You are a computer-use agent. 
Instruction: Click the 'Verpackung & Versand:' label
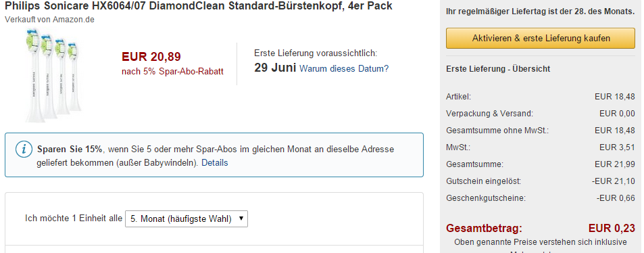click(489, 114)
